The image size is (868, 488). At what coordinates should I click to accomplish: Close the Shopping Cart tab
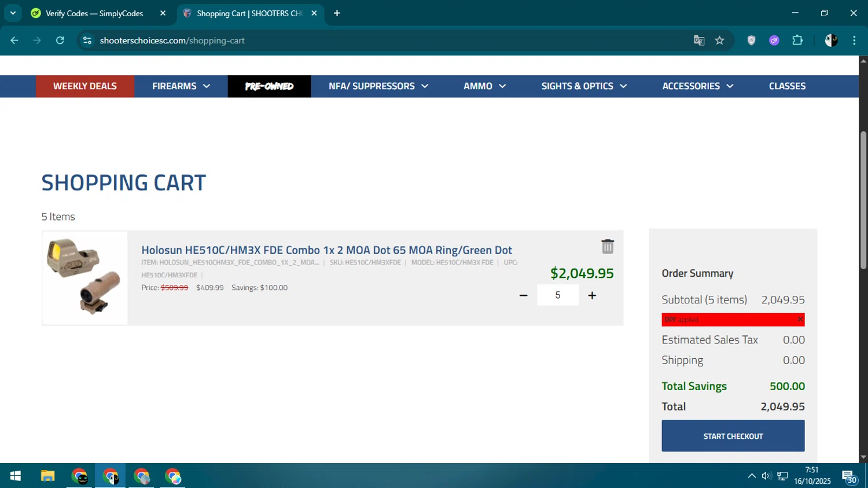(x=314, y=13)
